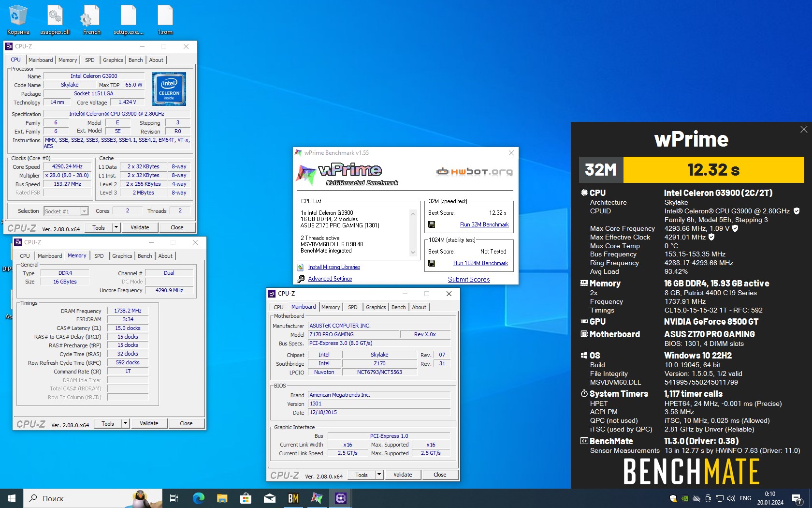The width and height of the screenshot is (812, 508).
Task: Select the setup.exe desktop file icon
Action: (x=128, y=20)
